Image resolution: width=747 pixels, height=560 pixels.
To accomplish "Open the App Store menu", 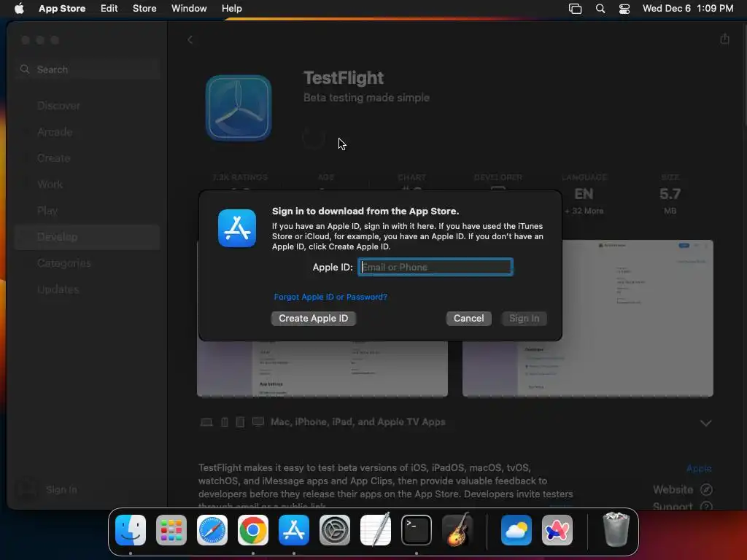I will coord(62,9).
